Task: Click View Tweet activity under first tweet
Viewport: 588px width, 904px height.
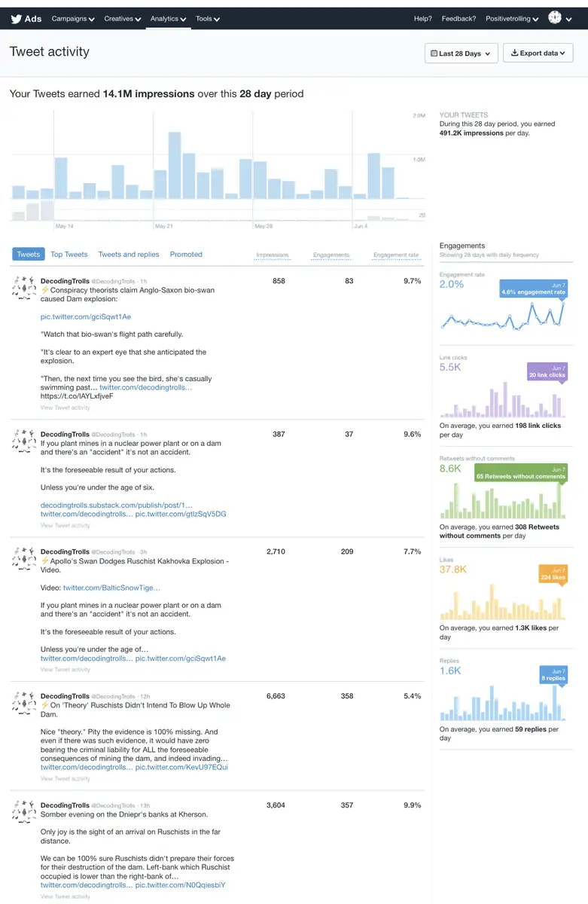Action: [65, 408]
